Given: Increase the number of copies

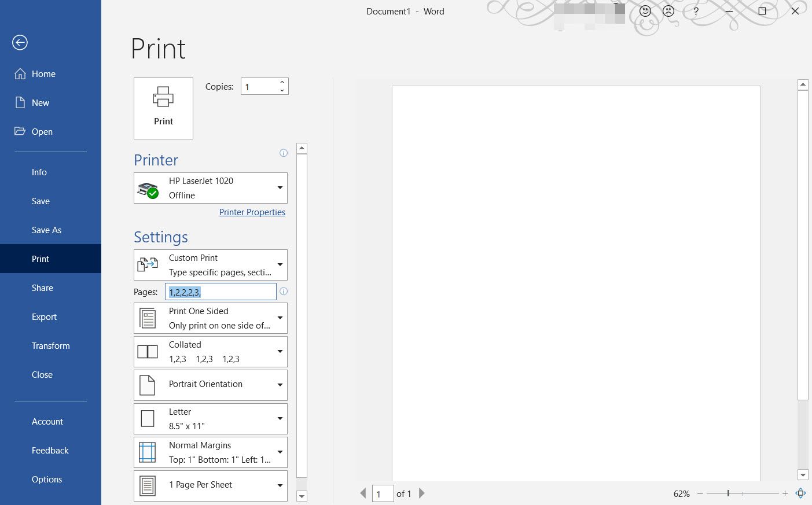Looking at the screenshot, I should (282, 82).
